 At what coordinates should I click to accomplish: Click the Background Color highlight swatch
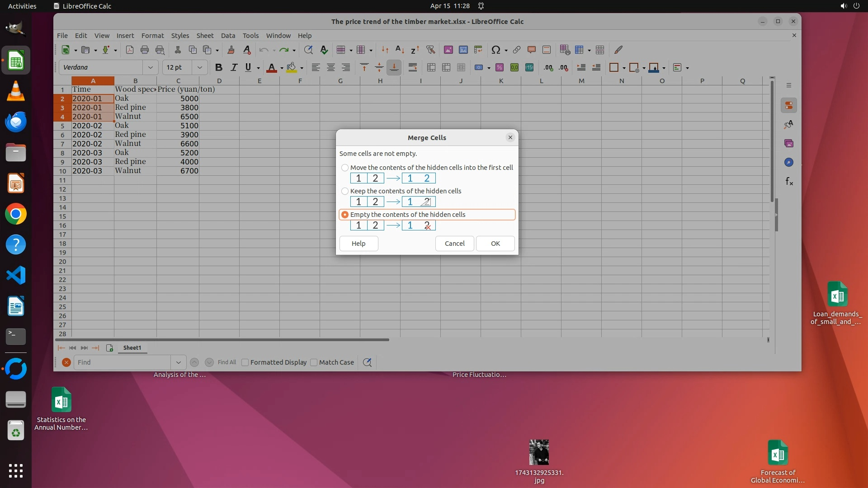coord(292,68)
